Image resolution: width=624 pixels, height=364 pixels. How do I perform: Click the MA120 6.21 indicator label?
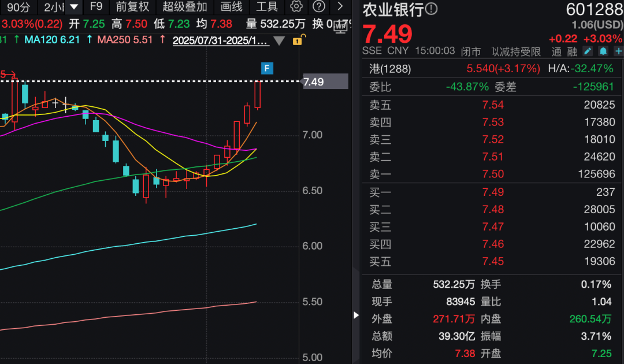point(52,40)
